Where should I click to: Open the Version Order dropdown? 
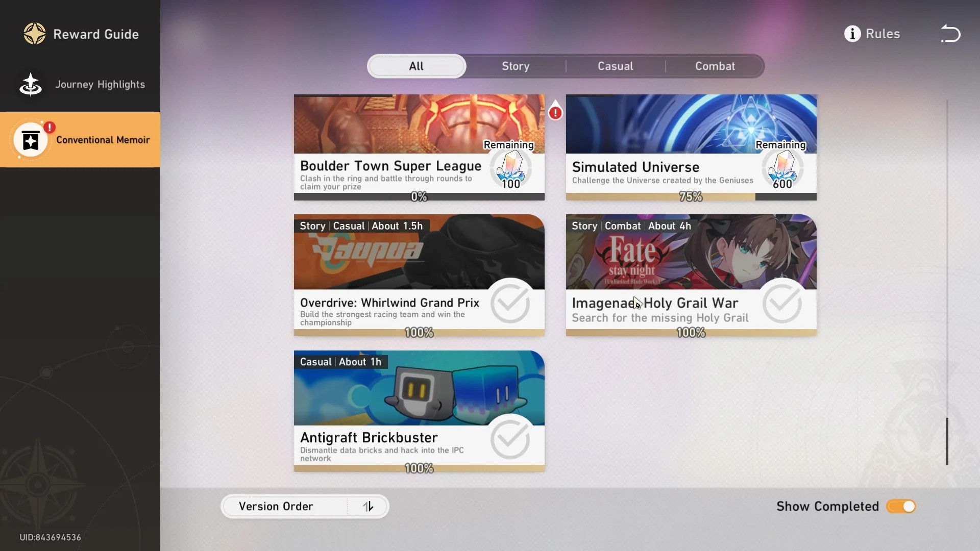click(305, 506)
